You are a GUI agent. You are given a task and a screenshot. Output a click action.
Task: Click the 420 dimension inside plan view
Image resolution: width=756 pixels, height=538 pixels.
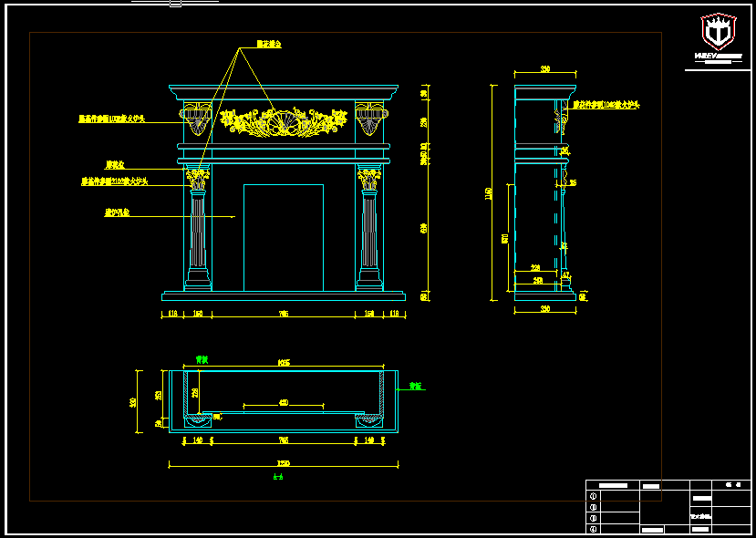pos(284,402)
